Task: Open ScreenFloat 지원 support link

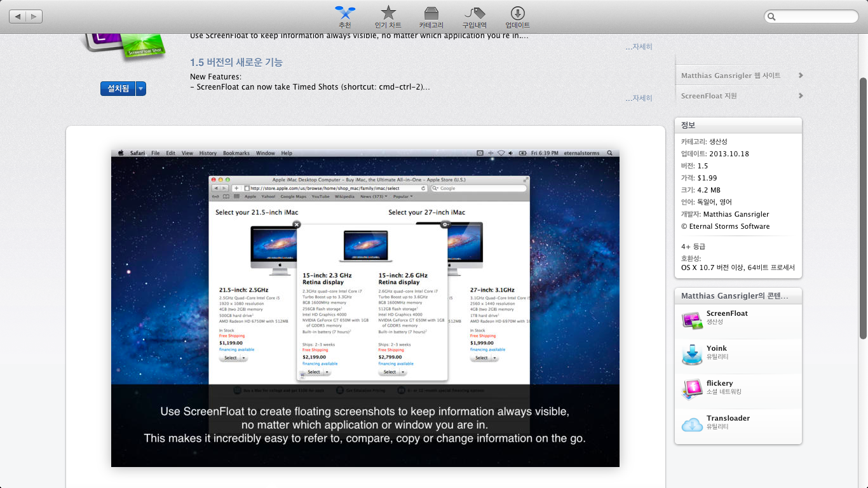Action: click(x=742, y=96)
